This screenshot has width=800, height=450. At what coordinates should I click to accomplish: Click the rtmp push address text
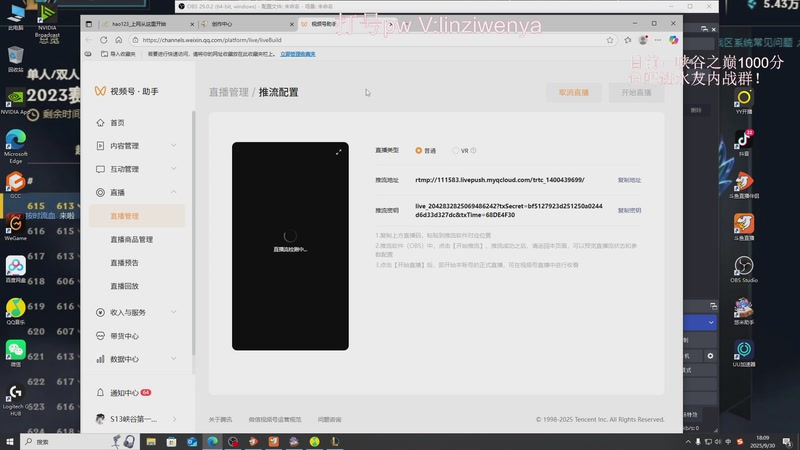[499, 180]
